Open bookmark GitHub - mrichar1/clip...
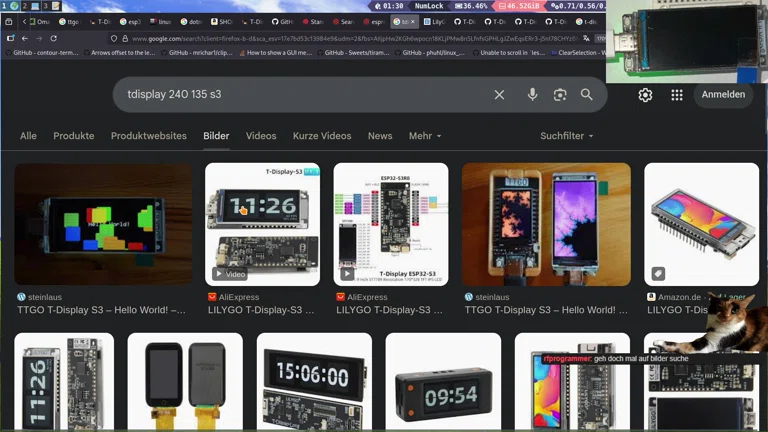The width and height of the screenshot is (768, 432). coord(197,52)
